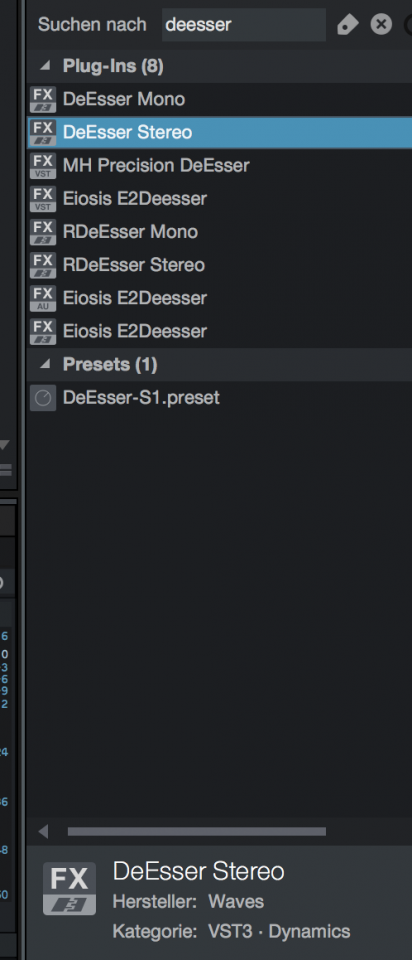Click the large FX icon in info panel
Viewport: 412px width, 960px height.
tap(69, 888)
